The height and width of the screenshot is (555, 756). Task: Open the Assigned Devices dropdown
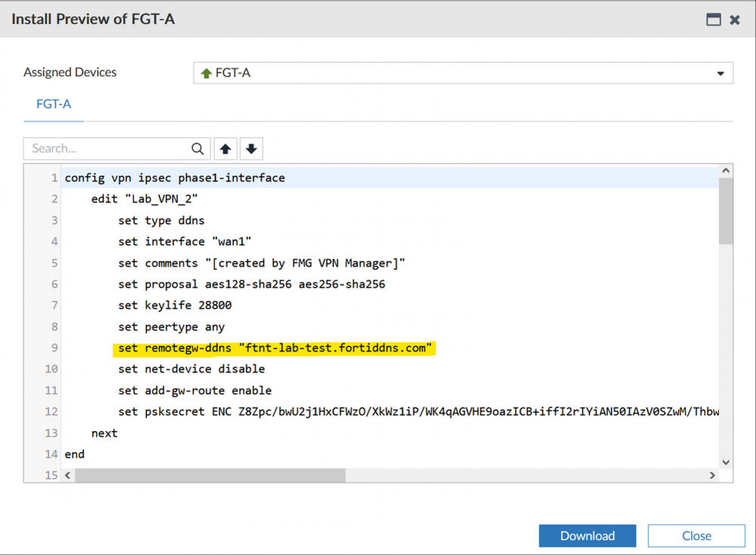[x=463, y=73]
